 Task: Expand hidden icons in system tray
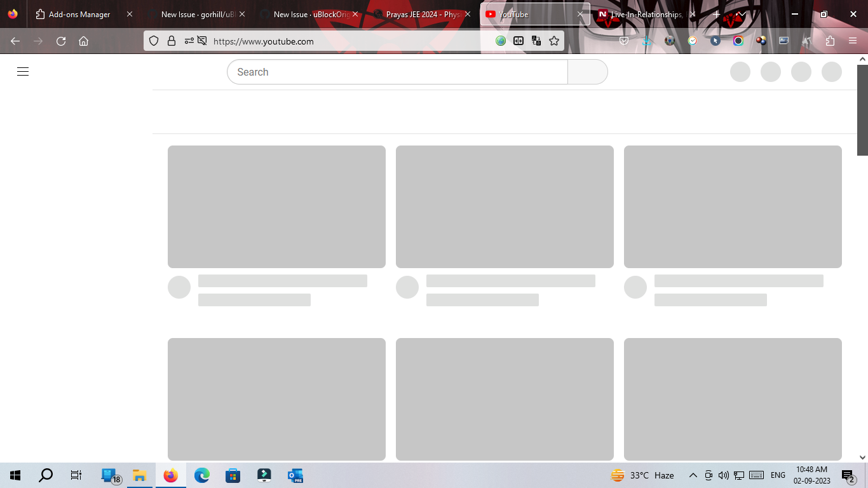click(x=693, y=475)
